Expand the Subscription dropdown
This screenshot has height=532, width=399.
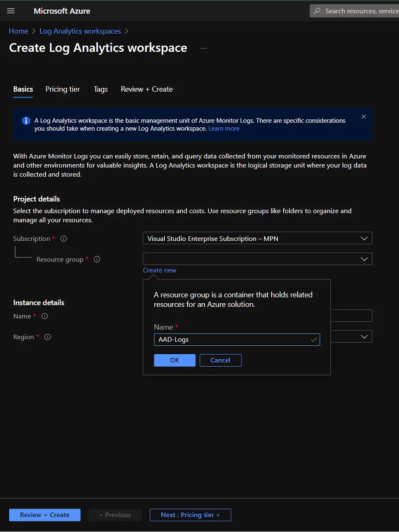point(364,239)
